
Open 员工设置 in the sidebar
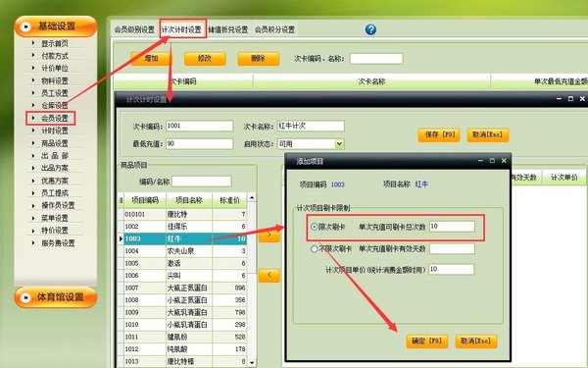click(x=55, y=93)
